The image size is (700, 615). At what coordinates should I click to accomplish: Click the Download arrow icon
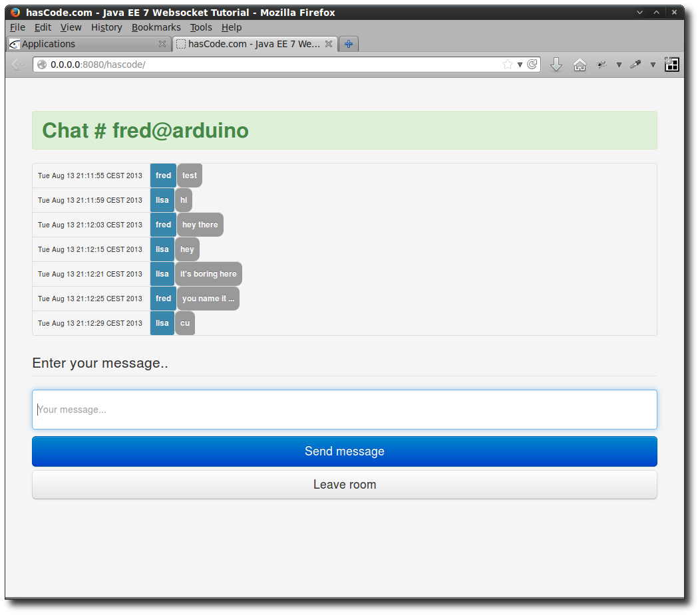click(556, 64)
